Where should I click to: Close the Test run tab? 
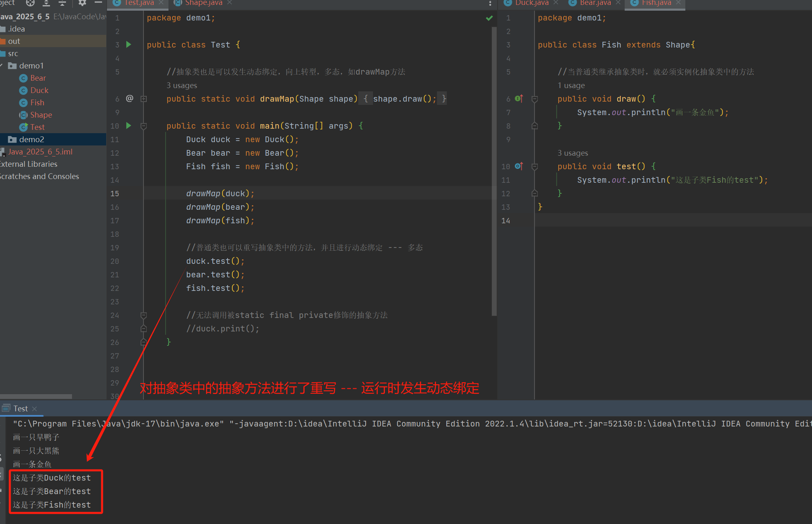coord(34,408)
